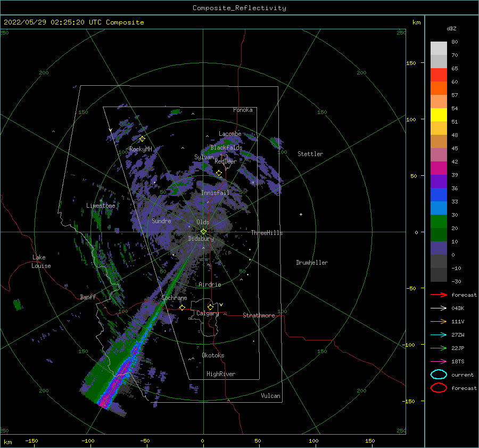
Task: Click the Okotoks label
Action: coord(213,355)
